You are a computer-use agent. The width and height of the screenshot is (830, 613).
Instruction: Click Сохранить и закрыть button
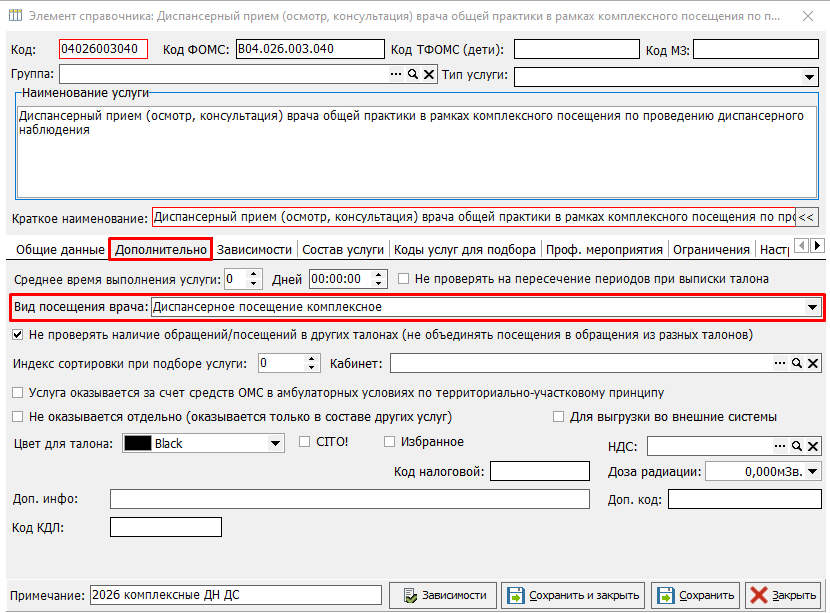(573, 596)
